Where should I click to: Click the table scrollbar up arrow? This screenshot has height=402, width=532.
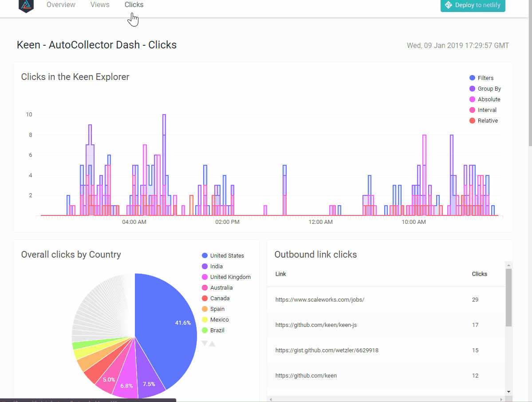coord(508,265)
